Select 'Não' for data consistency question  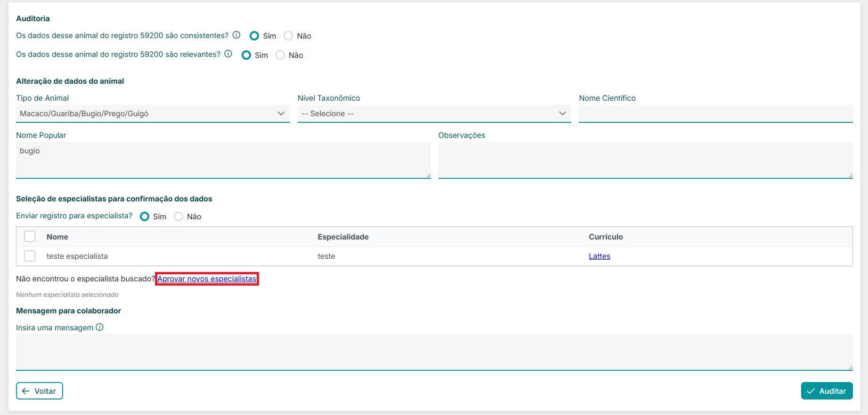point(288,36)
